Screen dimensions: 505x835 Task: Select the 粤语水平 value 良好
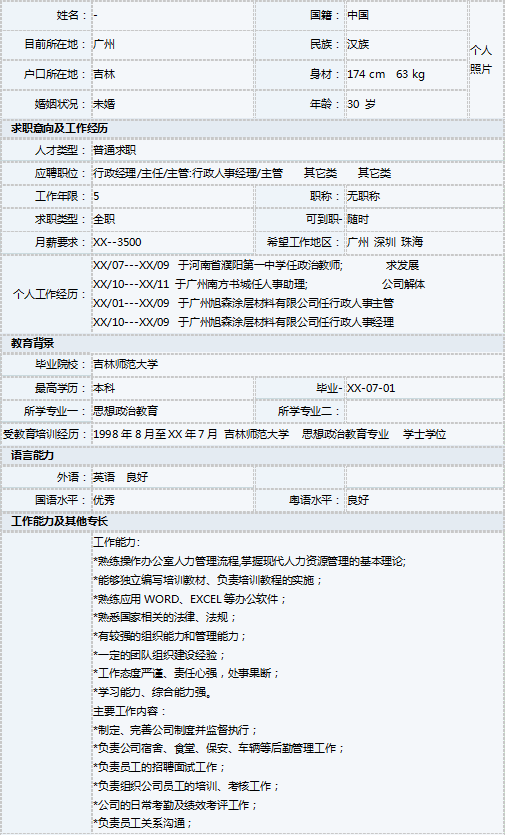[358, 500]
